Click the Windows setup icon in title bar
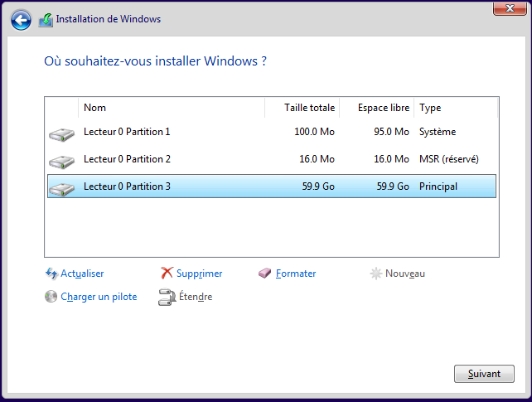This screenshot has width=532, height=402. pyautogui.click(x=46, y=19)
